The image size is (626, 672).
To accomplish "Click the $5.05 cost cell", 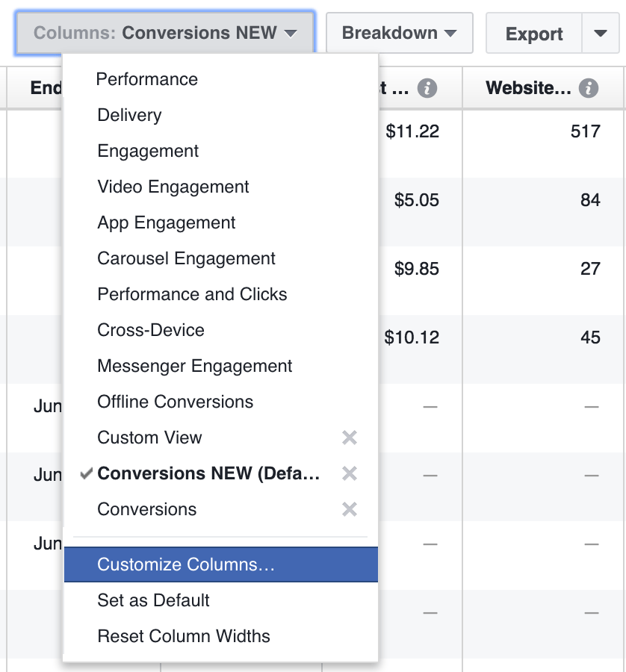I will (x=416, y=200).
